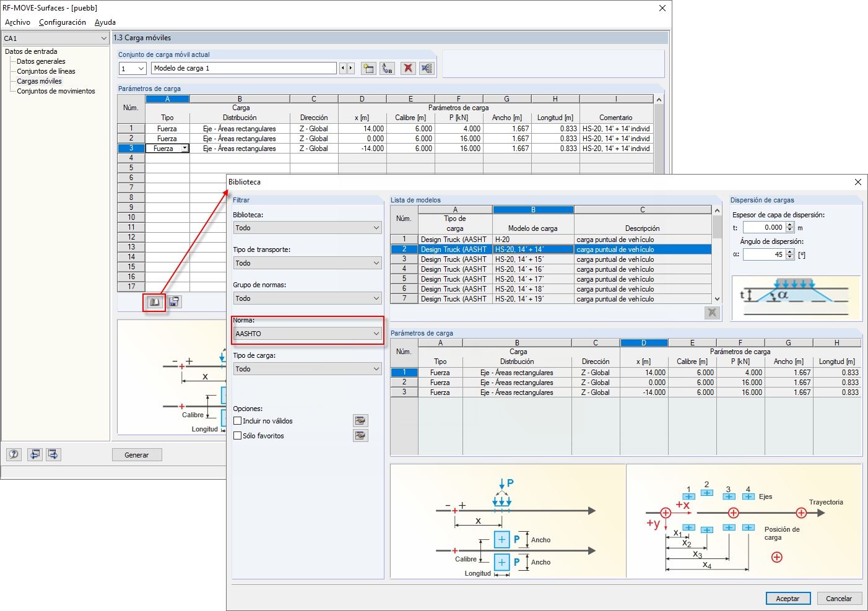
Task: Click column B header in Lista de modelos
Action: click(533, 210)
